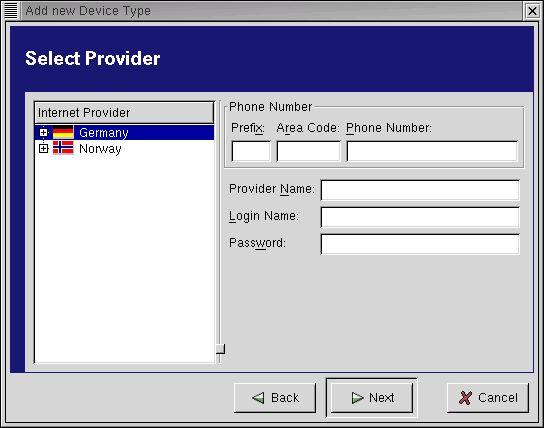Focus the Prefix input field
Screen dimensions: 544x428
[x=251, y=151]
